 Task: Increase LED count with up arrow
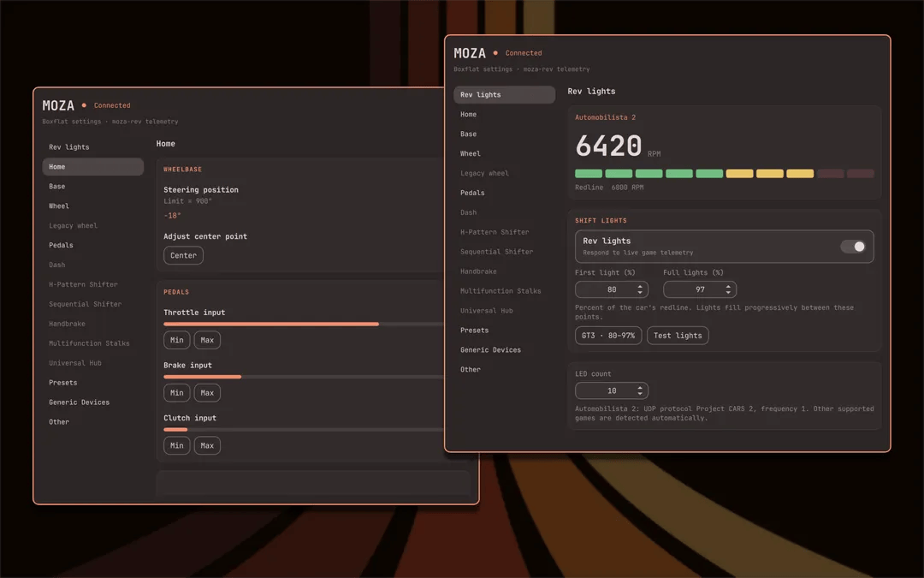(640, 388)
